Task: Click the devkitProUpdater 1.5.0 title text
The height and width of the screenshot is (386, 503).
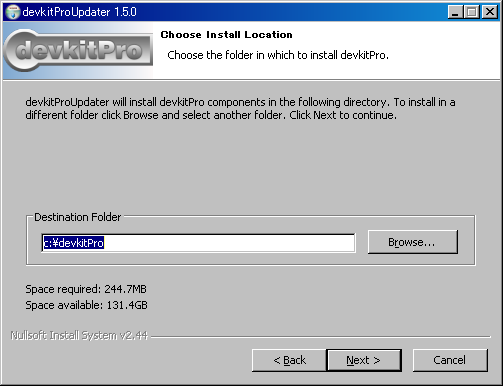Action: coord(80,12)
